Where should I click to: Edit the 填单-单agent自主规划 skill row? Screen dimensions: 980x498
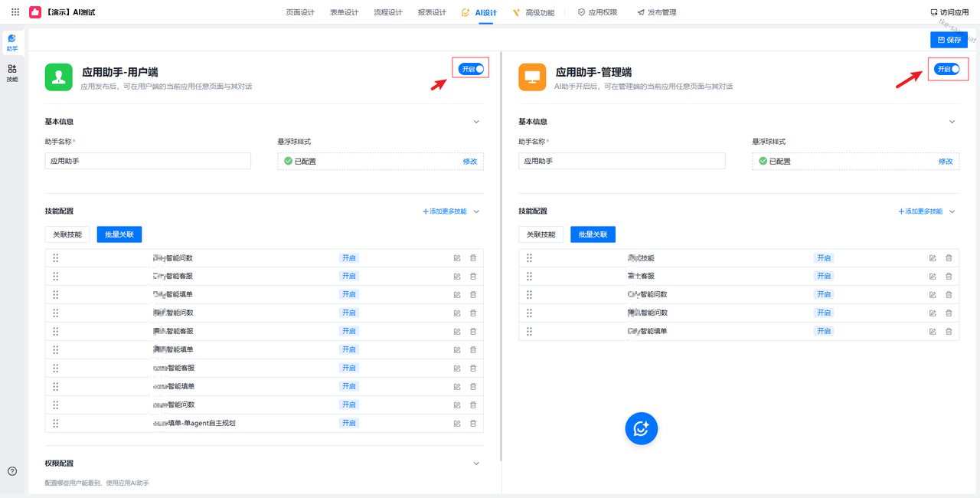(457, 423)
